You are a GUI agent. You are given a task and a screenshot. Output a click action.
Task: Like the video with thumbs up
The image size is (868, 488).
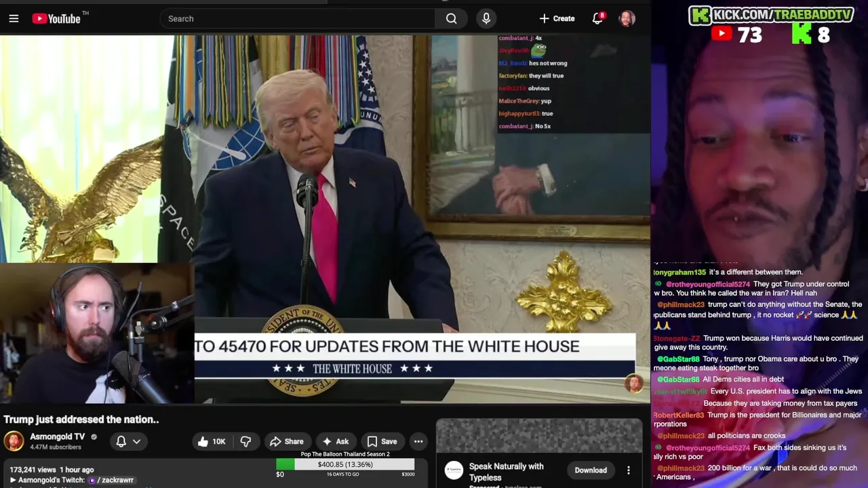(212, 441)
